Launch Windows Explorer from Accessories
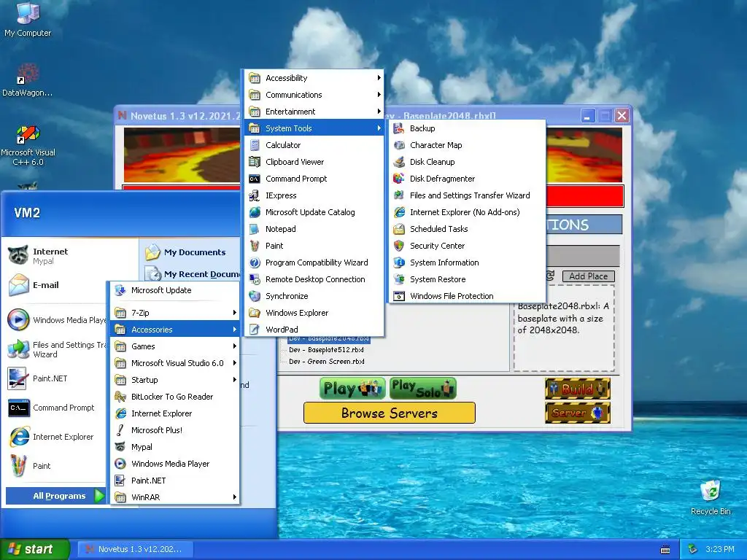 click(x=314, y=313)
